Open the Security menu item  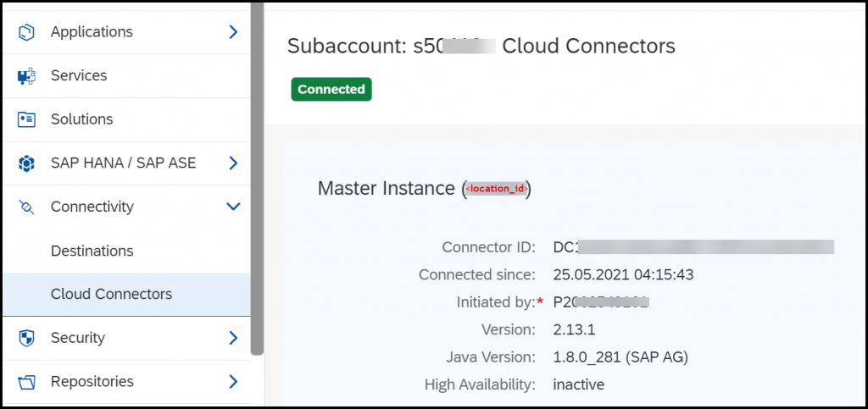(x=126, y=338)
